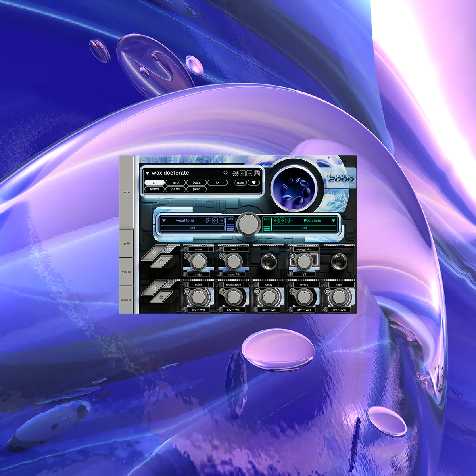Lock the midi fx row
The image size is (476, 476).
[161, 261]
